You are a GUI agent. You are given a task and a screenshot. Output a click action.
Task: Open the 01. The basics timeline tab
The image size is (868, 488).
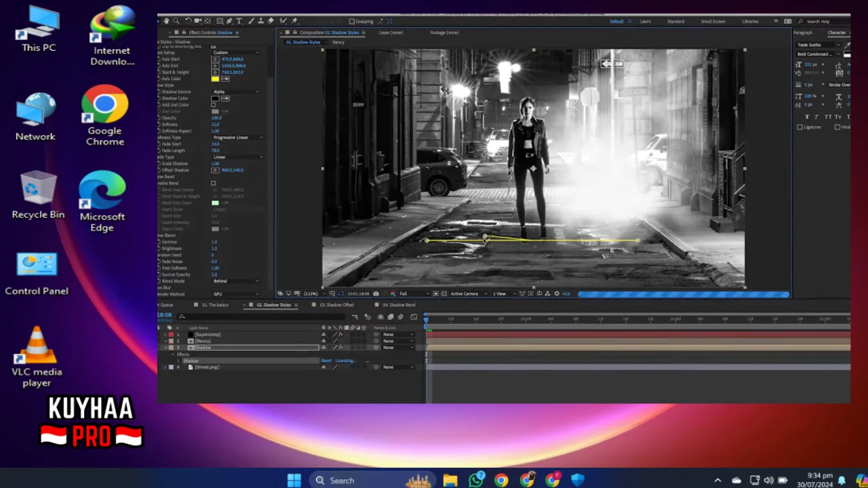click(x=215, y=305)
